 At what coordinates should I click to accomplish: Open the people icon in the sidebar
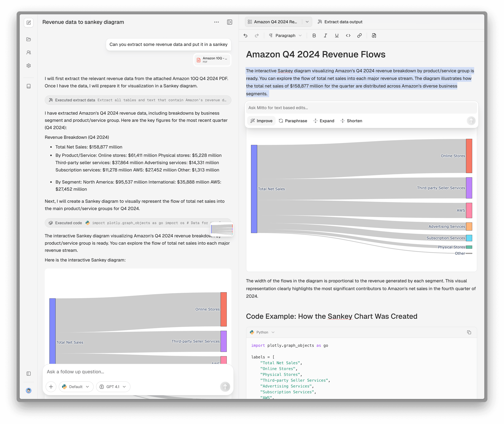tap(29, 52)
